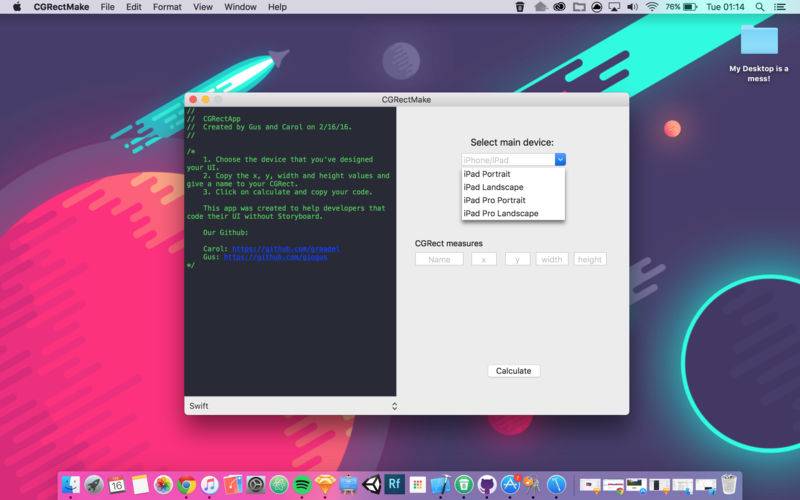Image resolution: width=800 pixels, height=500 pixels.
Task: Open Calendar app in the dock
Action: pos(117,484)
